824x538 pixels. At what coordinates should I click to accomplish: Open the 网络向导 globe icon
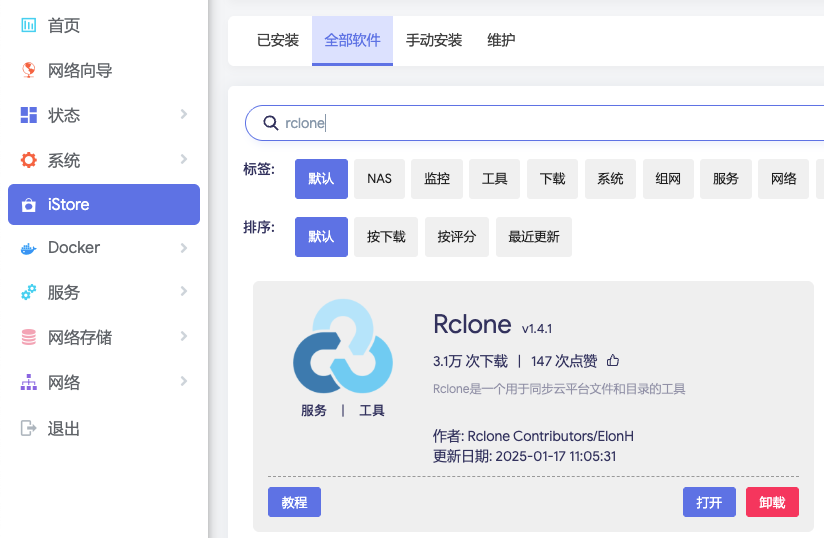pyautogui.click(x=28, y=70)
